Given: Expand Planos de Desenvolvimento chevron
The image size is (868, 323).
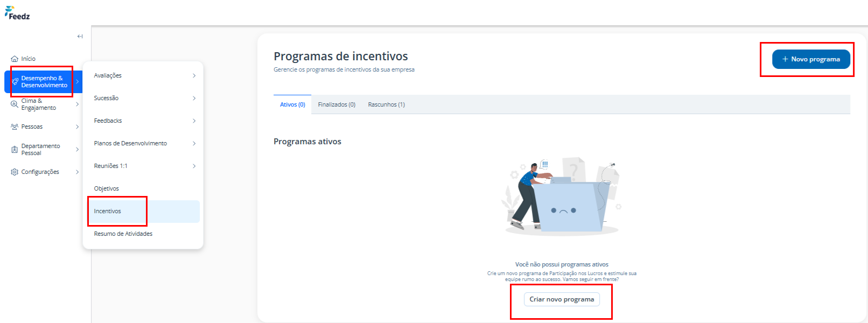Looking at the screenshot, I should pos(194,144).
